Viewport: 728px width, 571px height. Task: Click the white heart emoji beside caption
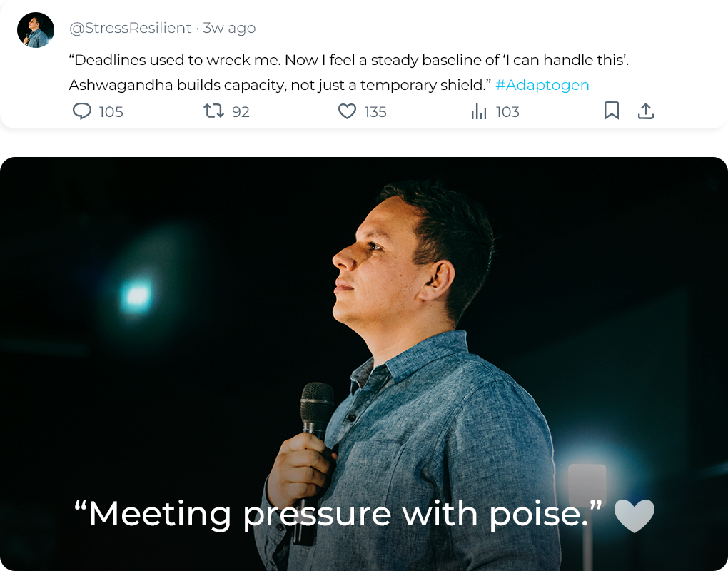click(634, 515)
